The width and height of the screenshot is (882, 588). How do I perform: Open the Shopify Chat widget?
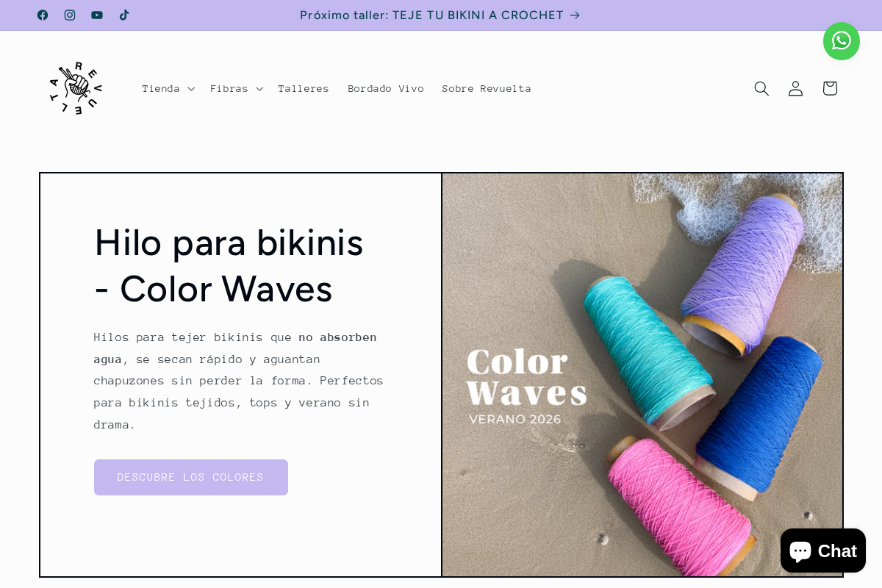pyautogui.click(x=823, y=551)
